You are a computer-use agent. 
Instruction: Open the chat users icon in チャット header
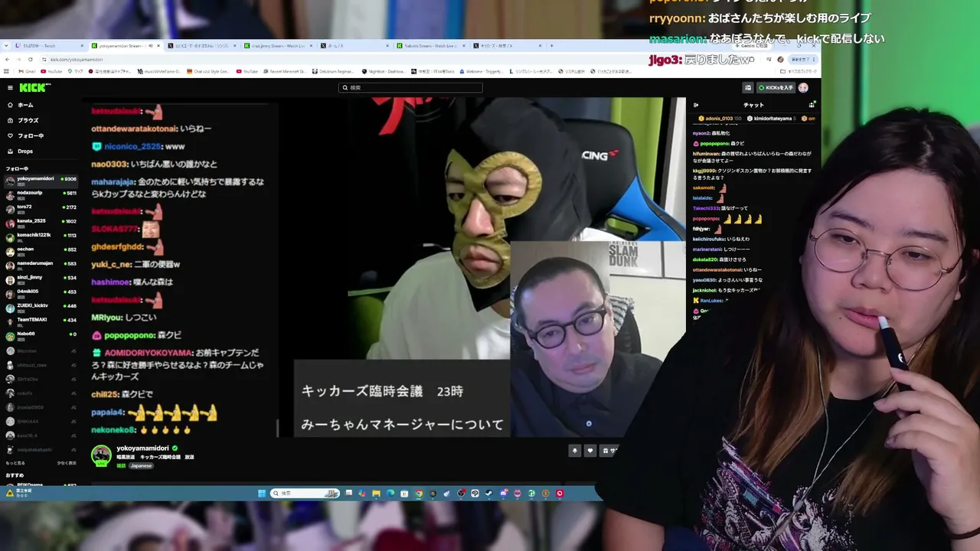(812, 105)
